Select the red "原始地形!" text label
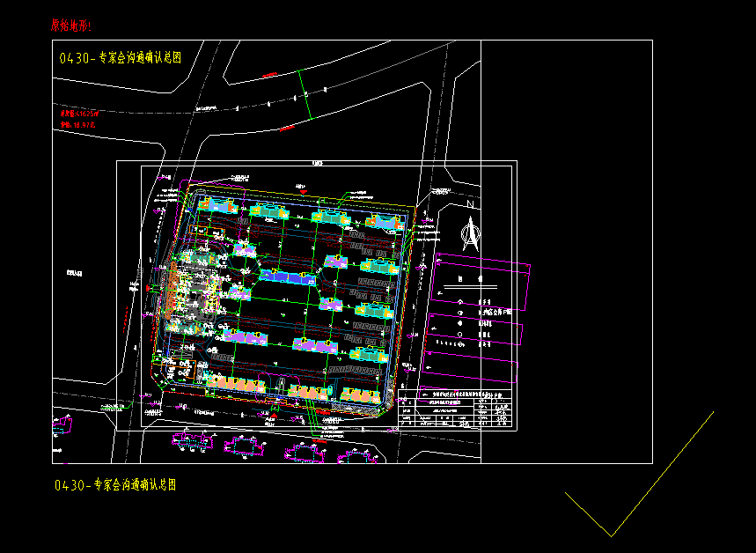This screenshot has width=756, height=553. pyautogui.click(x=70, y=26)
